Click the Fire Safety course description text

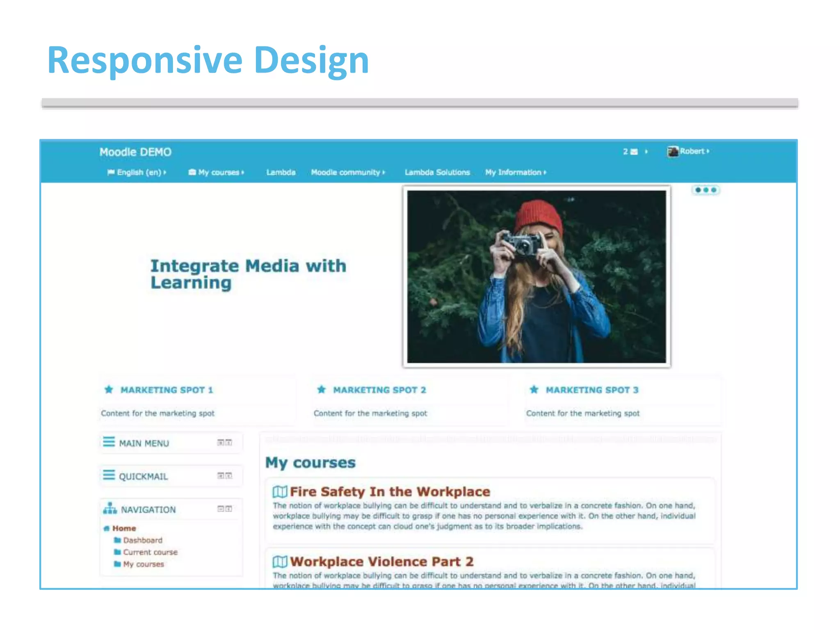tap(484, 516)
